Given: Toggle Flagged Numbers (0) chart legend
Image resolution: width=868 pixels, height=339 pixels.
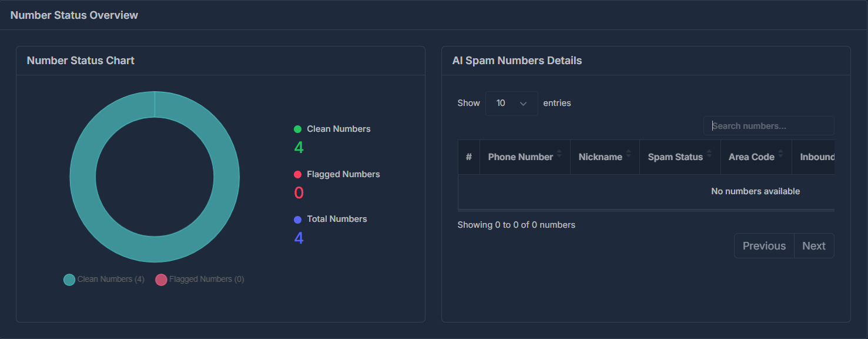Looking at the screenshot, I should coord(200,280).
